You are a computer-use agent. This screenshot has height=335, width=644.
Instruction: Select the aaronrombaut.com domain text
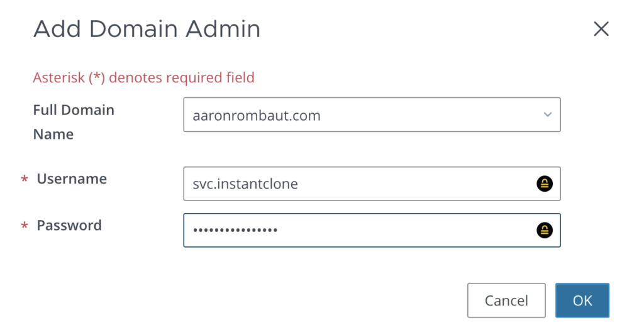(x=257, y=116)
